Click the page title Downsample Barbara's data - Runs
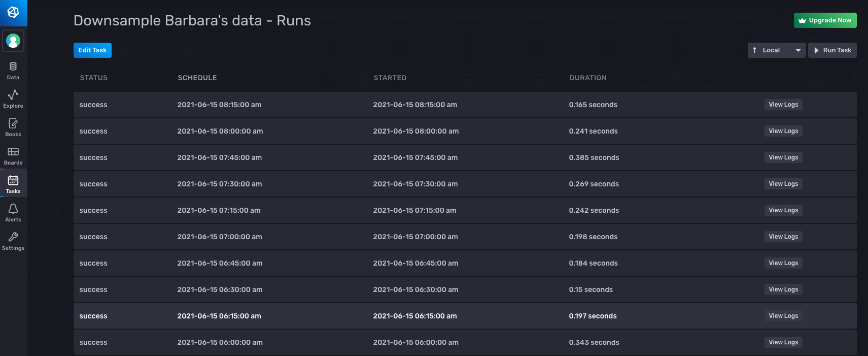 [x=192, y=20]
